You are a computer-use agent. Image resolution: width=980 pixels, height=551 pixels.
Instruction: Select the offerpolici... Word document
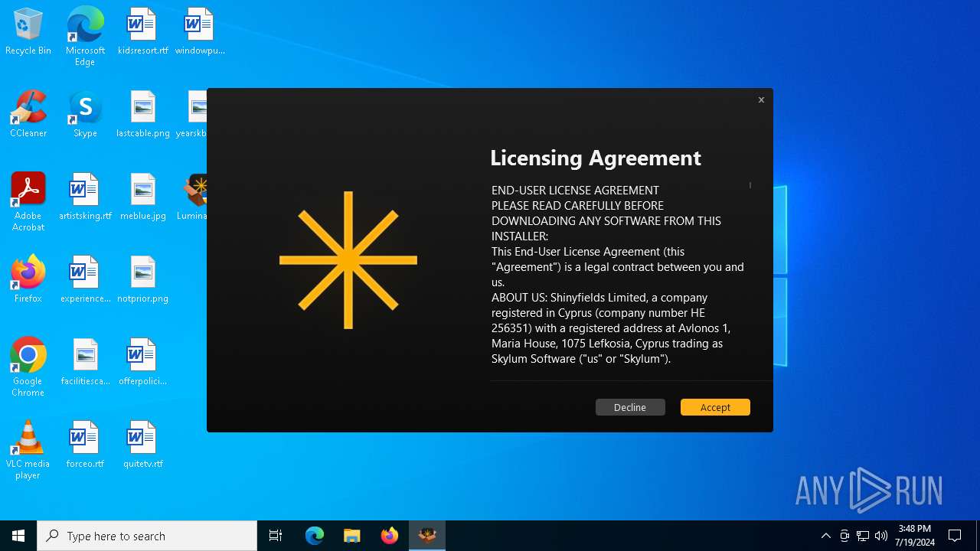pos(142,363)
